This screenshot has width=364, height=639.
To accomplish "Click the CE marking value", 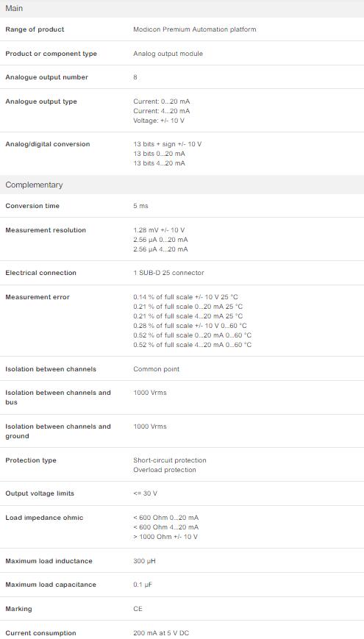I will 138,609.
